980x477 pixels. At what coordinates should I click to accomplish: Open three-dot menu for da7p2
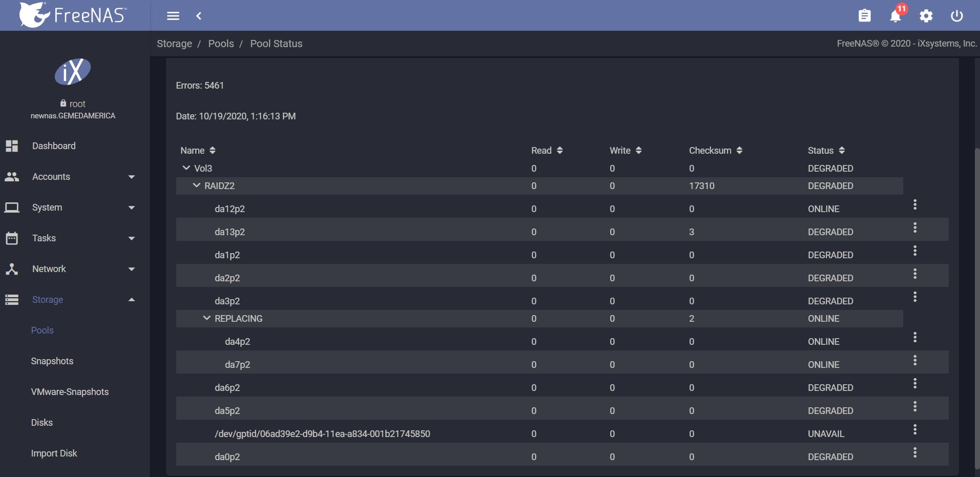(915, 361)
